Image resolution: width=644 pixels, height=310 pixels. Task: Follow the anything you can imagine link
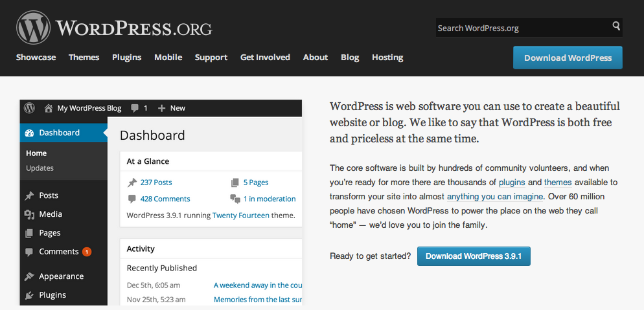pyautogui.click(x=495, y=197)
